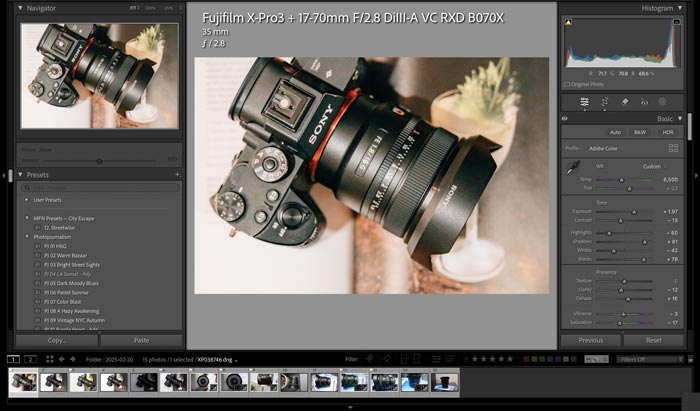
Task: Select the Crop overlay tool
Action: [x=604, y=102]
